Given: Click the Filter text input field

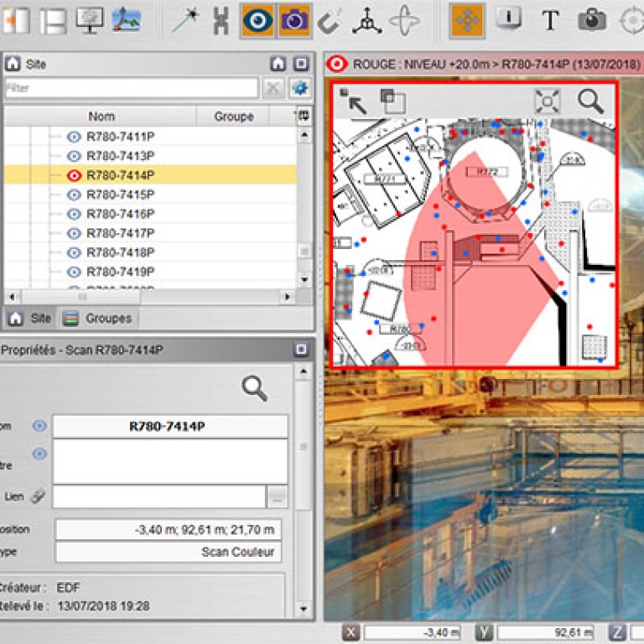Looking at the screenshot, I should [131, 88].
